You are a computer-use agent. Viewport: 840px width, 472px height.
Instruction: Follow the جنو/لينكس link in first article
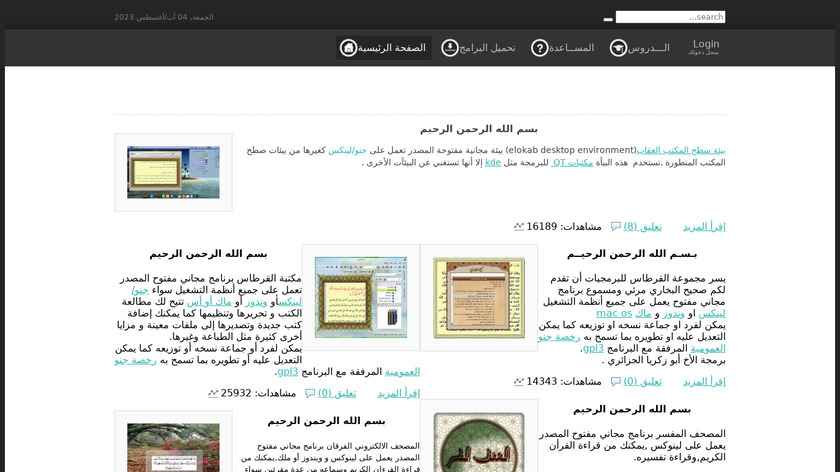[348, 150]
